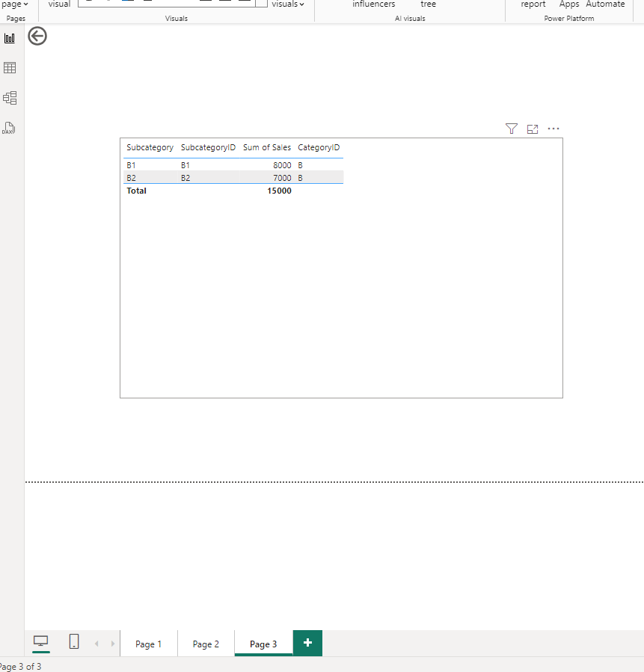The width and height of the screenshot is (644, 672).
Task: Insert Power Automate visual
Action: [x=605, y=4]
